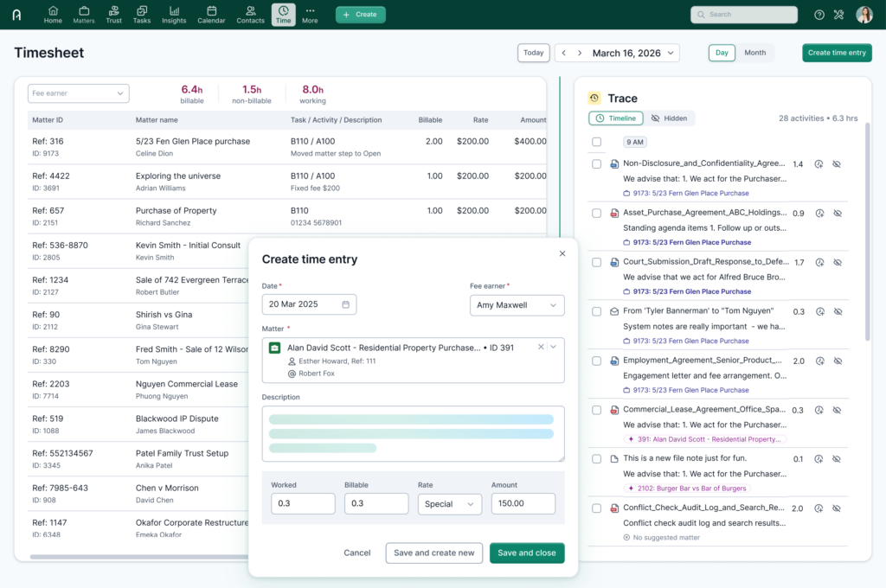Add time for Conflict_Check_Audit_Log clock icon
The image size is (886, 588).
tap(819, 508)
